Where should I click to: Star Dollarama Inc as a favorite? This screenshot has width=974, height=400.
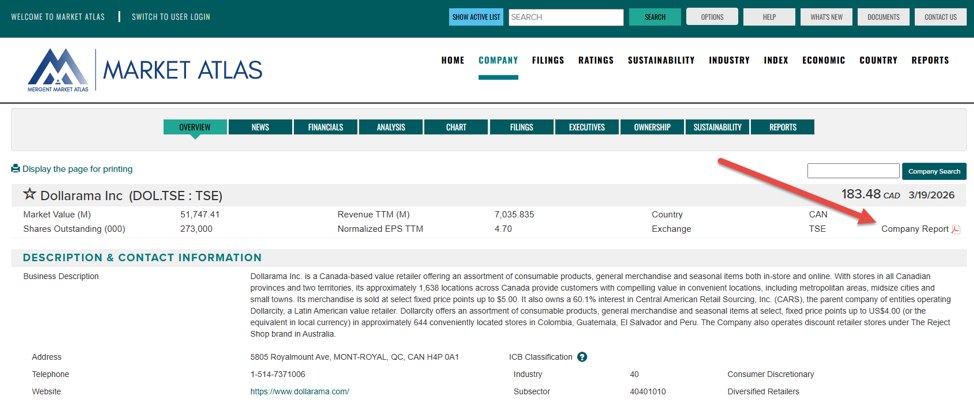(29, 195)
